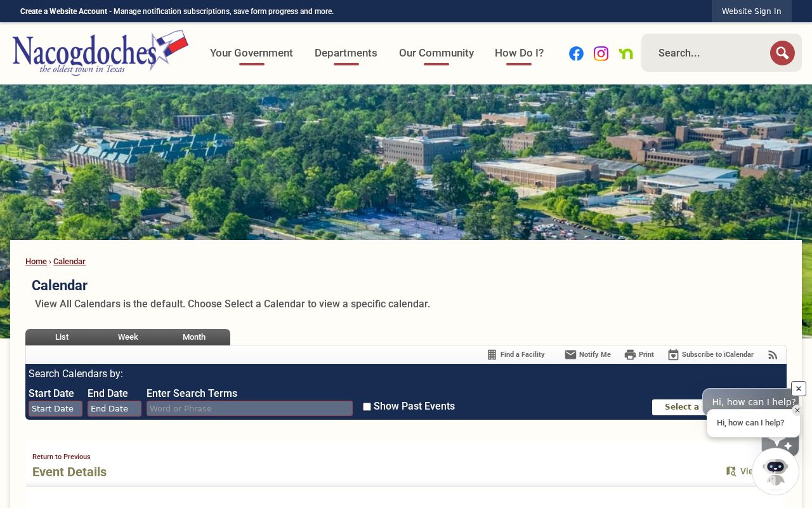Screen dimensions: 812x508
Task: Open the Nextdoor page icon
Action: click(x=626, y=53)
